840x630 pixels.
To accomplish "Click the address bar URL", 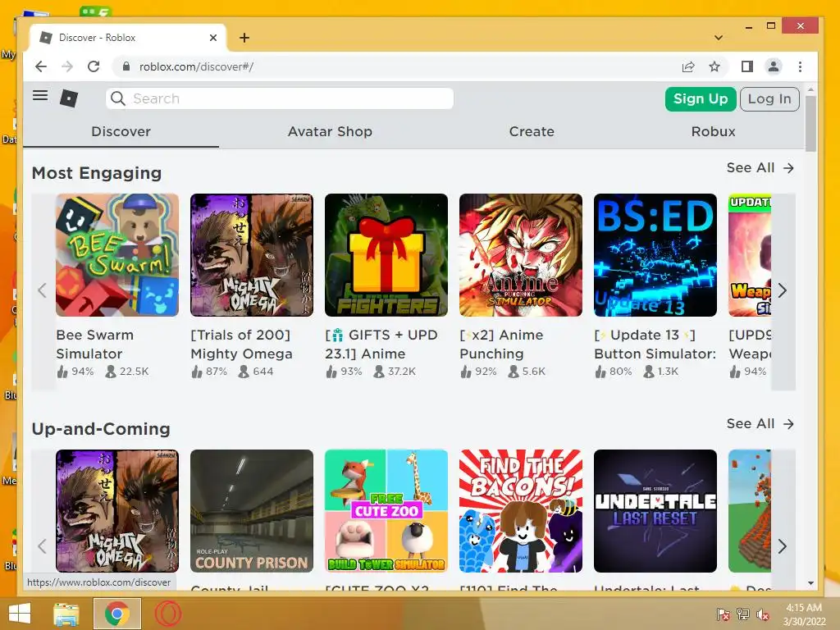I will point(196,66).
